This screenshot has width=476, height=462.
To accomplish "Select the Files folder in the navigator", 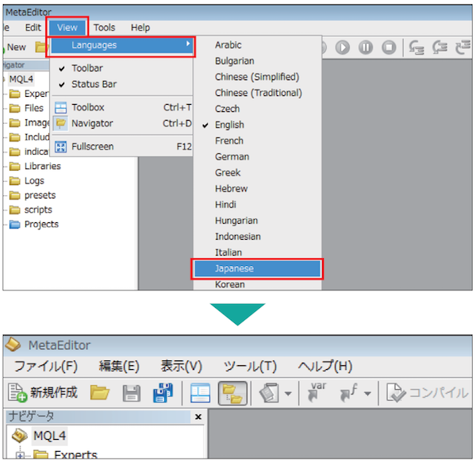I will (x=26, y=108).
